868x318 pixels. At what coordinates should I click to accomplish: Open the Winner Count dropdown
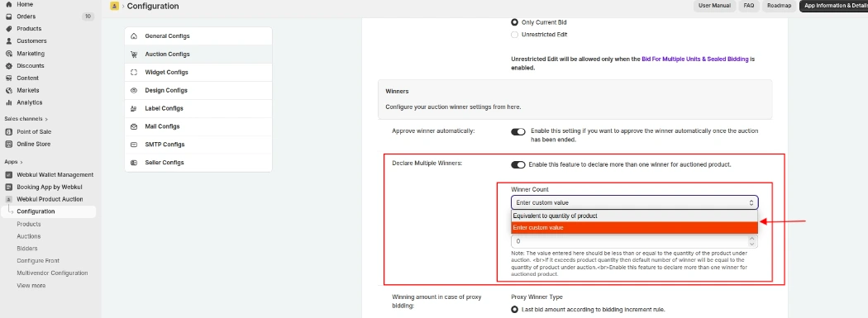[x=634, y=202]
